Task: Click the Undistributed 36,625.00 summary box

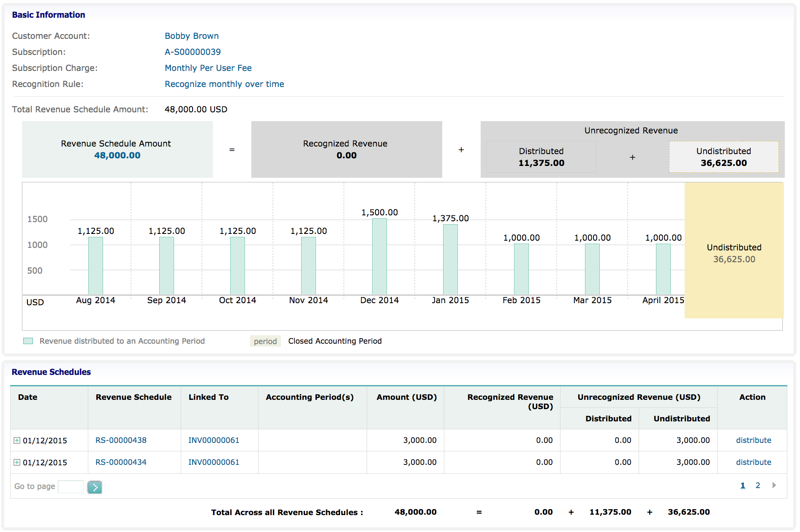Action: pos(724,157)
